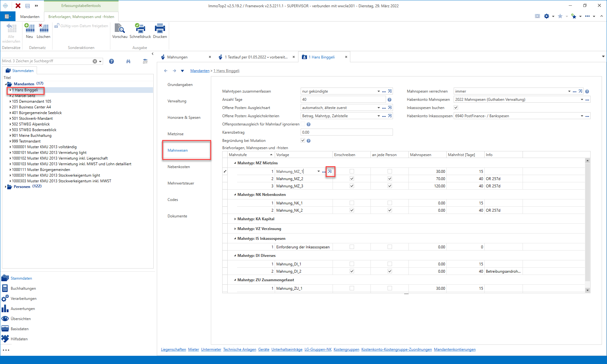Toggle Einschreiben for Mahnung_MZ_2
Viewport: 607px width, 364px height.
tap(352, 179)
